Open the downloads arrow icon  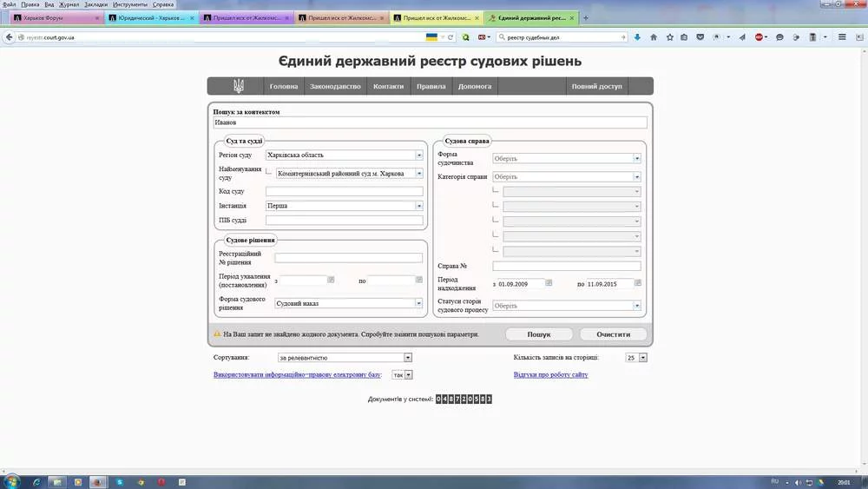637,37
